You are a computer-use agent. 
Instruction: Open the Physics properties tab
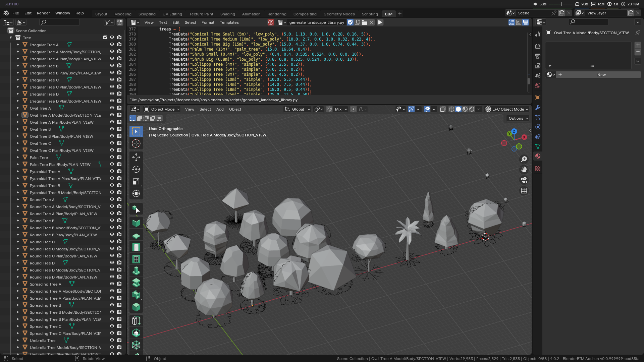tap(538, 127)
